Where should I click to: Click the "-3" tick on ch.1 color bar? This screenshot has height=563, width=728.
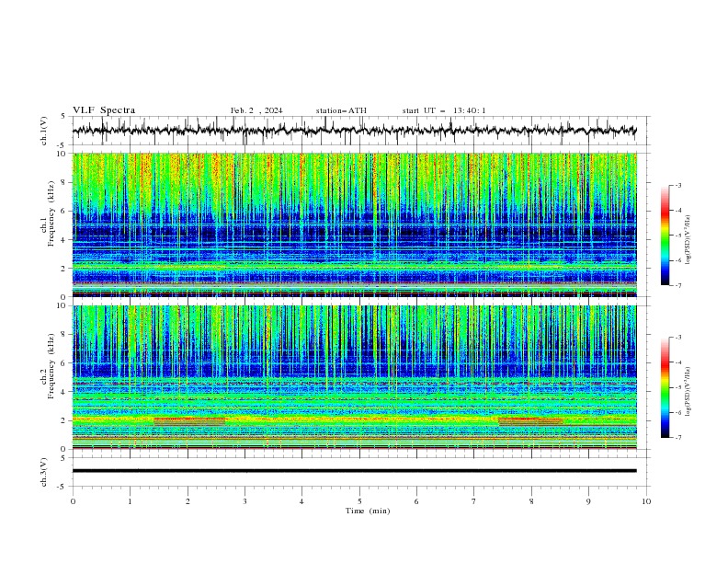tap(677, 185)
